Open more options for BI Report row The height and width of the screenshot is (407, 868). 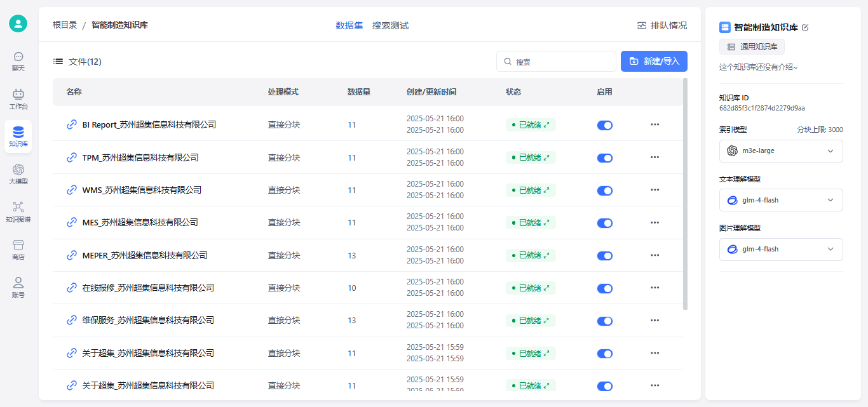pos(654,124)
